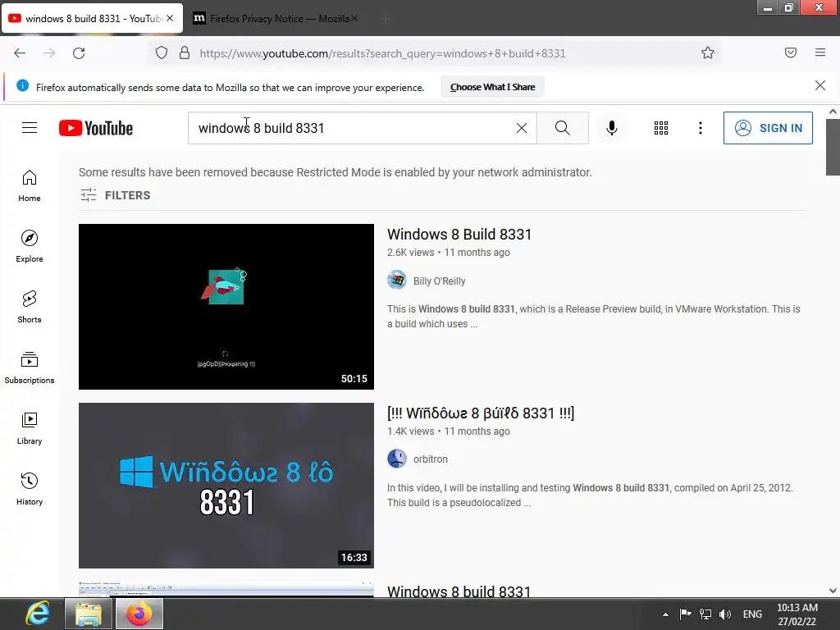The width and height of the screenshot is (840, 630).
Task: Click the network tray icon
Action: click(705, 614)
